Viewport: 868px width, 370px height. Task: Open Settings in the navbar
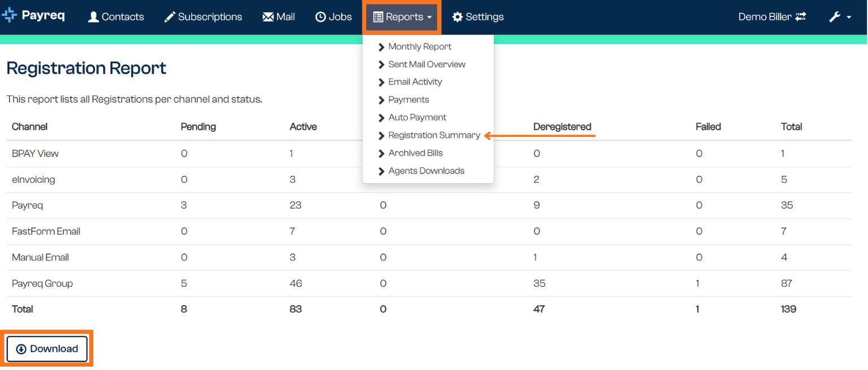(x=478, y=17)
